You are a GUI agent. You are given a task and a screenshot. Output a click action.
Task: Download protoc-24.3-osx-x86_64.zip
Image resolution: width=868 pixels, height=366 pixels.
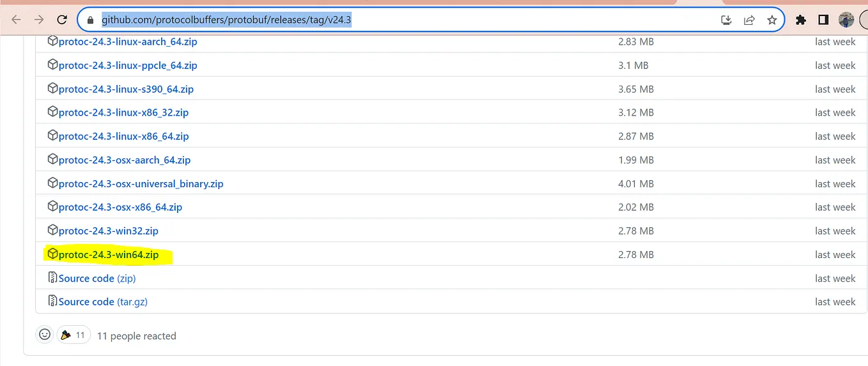120,207
